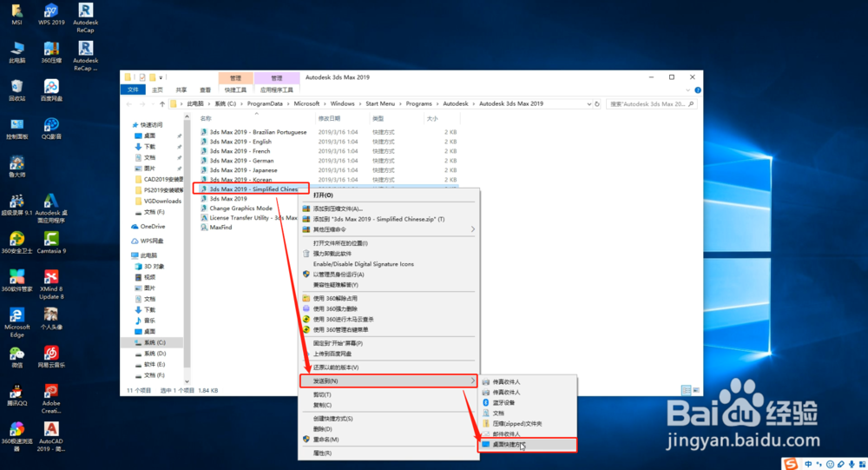This screenshot has width=868, height=470.
Task: Select the MSI desktop icon
Action: (x=16, y=15)
